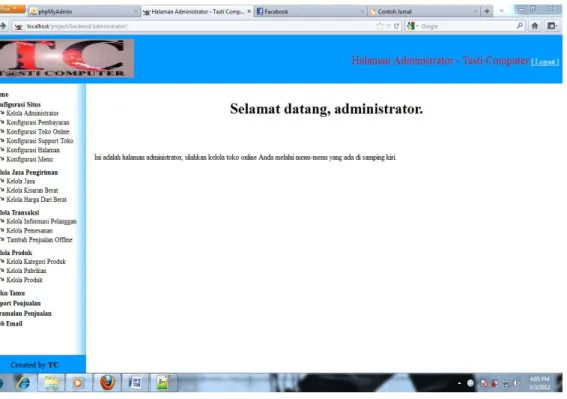Open Kelola Pabrikan link
The width and height of the screenshot is (567, 399).
point(26,271)
